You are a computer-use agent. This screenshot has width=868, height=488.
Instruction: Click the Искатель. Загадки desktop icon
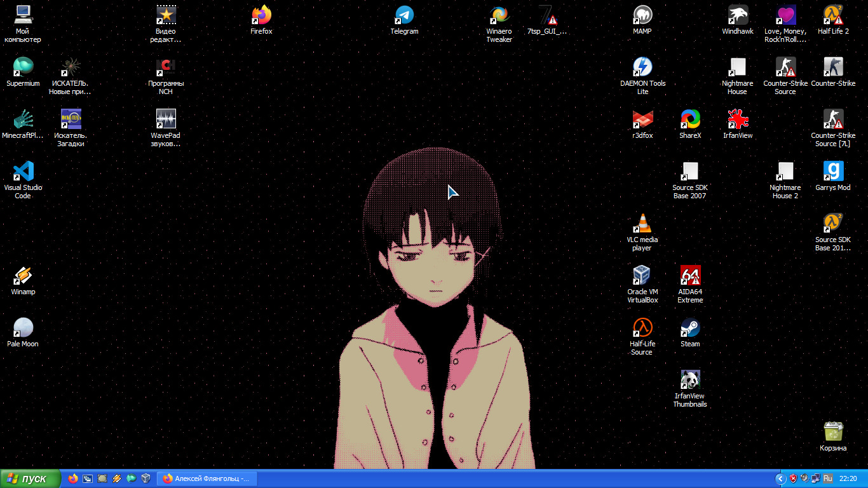point(71,128)
